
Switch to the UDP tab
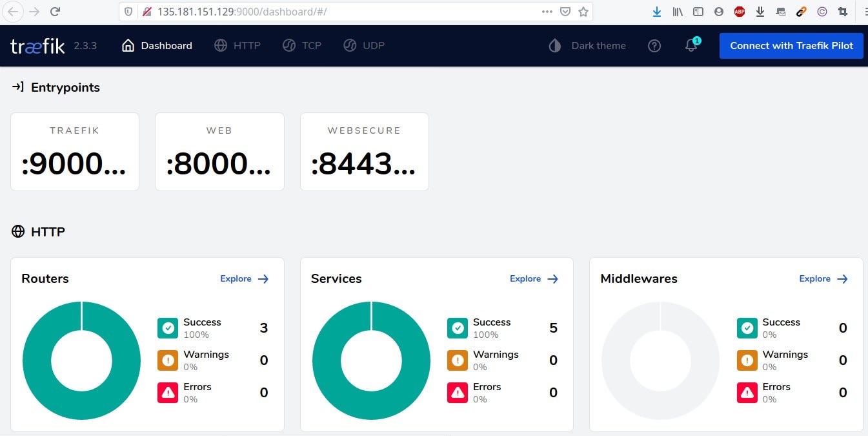tap(364, 46)
